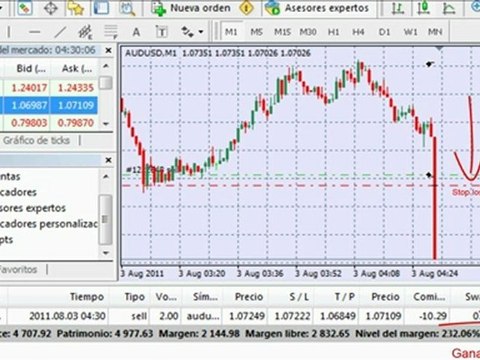
Task: Click navigator scrollbar down arrow
Action: click(106, 253)
